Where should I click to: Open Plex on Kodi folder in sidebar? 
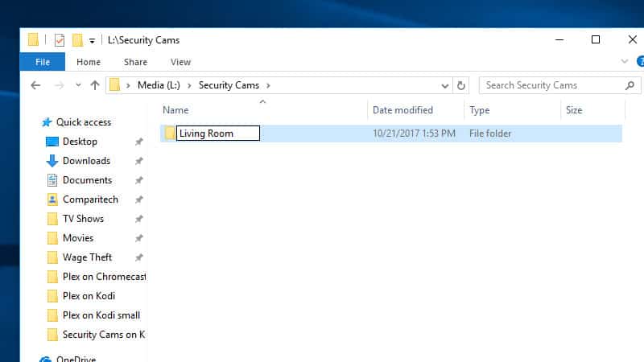coord(89,296)
